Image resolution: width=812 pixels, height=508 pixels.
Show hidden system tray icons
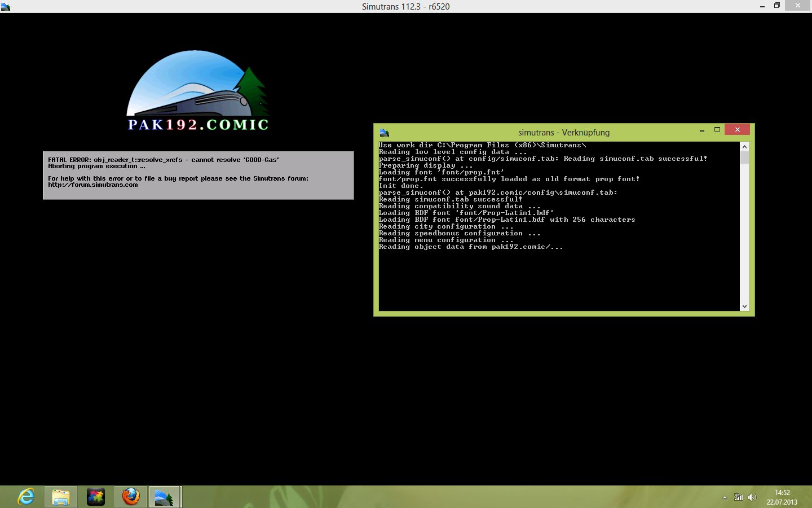pyautogui.click(x=725, y=497)
